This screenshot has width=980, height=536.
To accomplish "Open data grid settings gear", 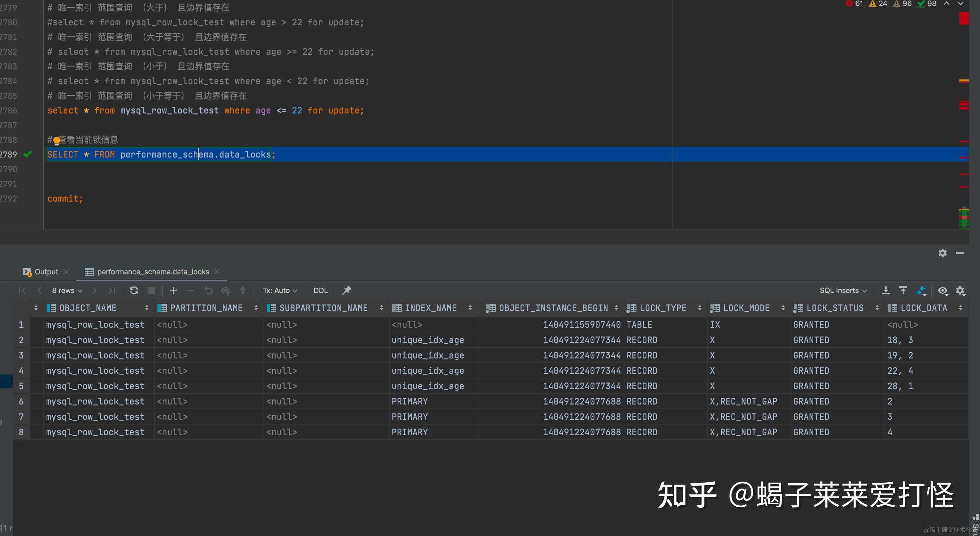I will [x=961, y=290].
